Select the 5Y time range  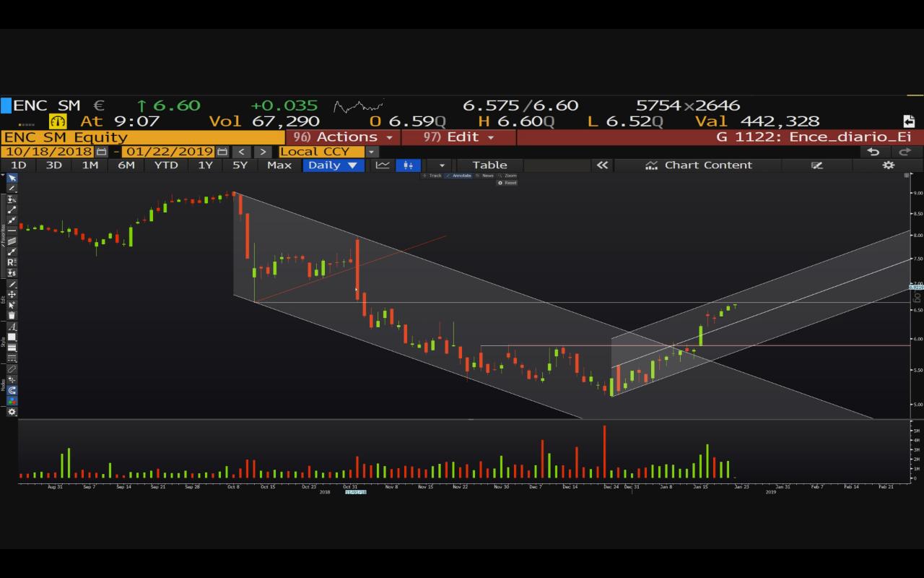240,165
